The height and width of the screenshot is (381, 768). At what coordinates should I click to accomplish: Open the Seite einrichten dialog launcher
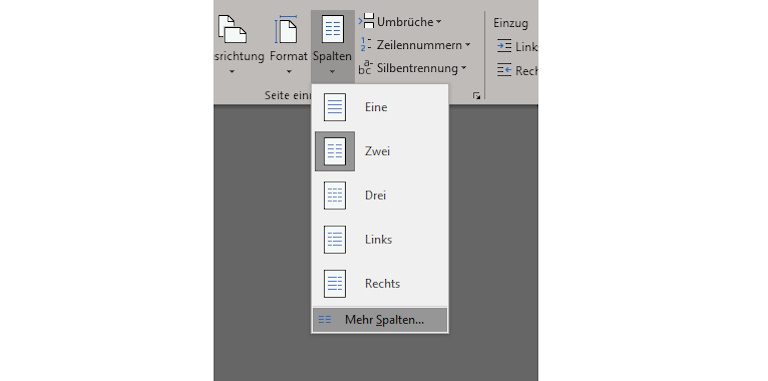tap(477, 96)
